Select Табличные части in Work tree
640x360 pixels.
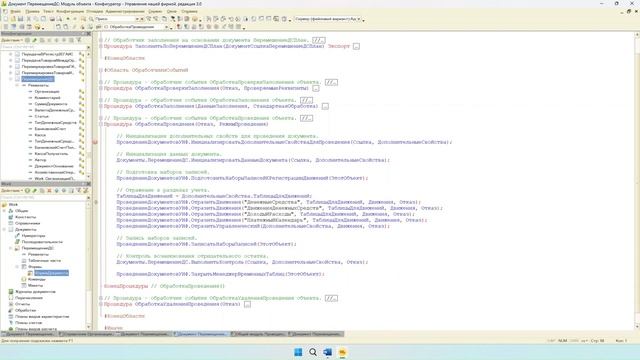pos(44,260)
